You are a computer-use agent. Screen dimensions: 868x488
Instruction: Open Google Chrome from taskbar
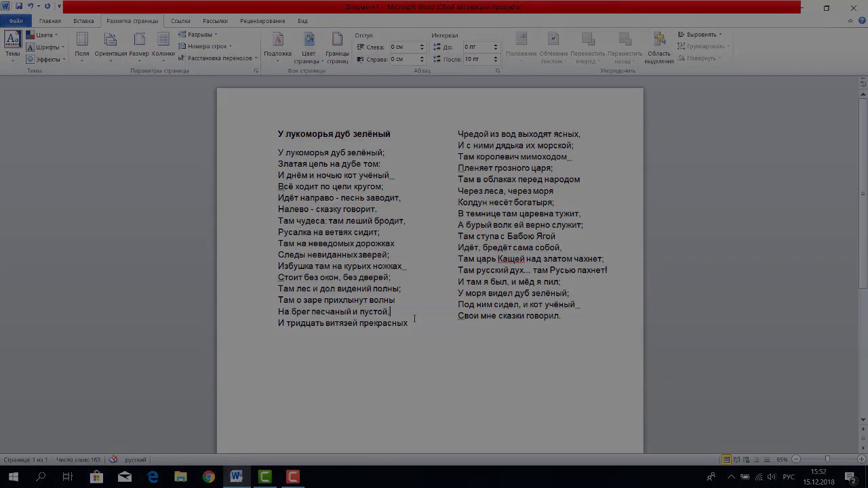tap(209, 476)
